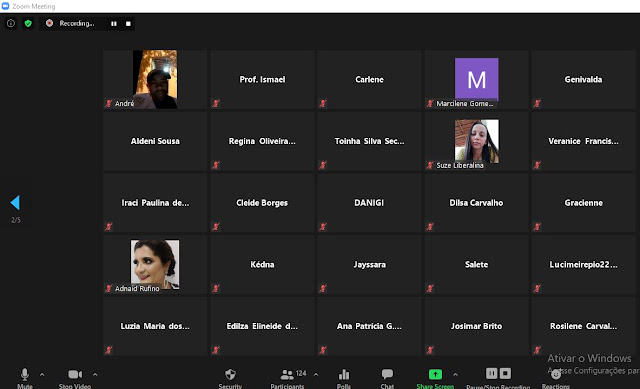
Task: Expand video options next to Stop Video
Action: (95, 374)
